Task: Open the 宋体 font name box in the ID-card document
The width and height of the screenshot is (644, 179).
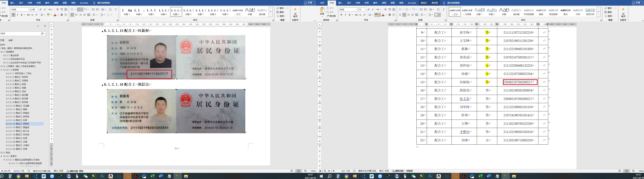Action: click(x=20, y=10)
